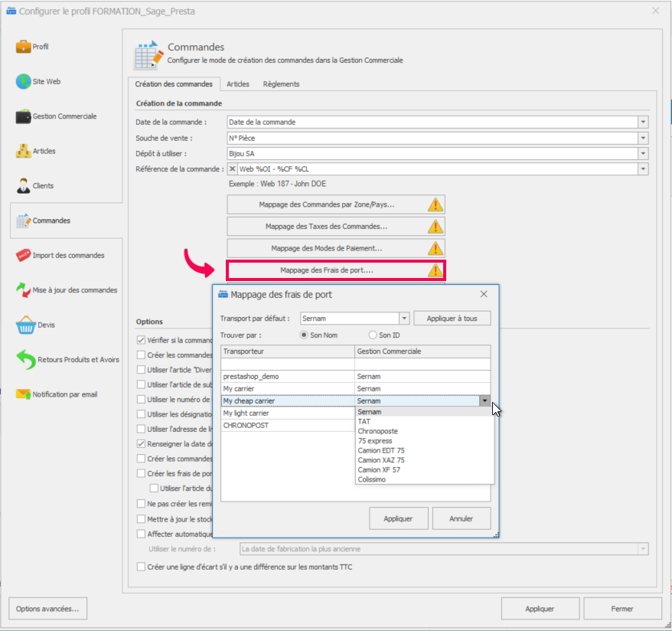Expand the Dépôt à utiliser dropdown
Screen dimensions: 672x631
(643, 154)
